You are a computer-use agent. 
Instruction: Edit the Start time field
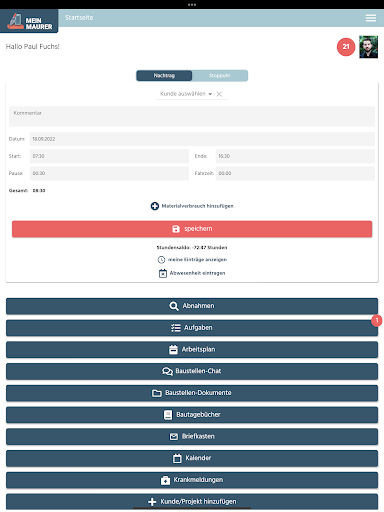tap(109, 156)
